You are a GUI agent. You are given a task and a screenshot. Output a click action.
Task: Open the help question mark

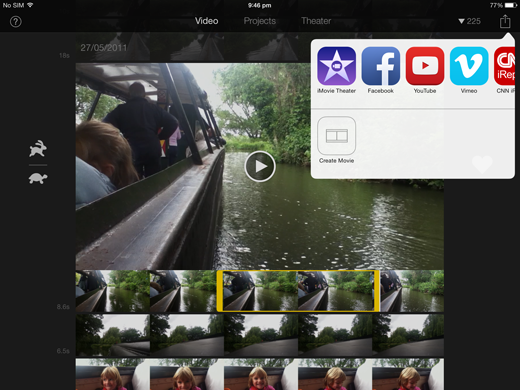point(16,22)
